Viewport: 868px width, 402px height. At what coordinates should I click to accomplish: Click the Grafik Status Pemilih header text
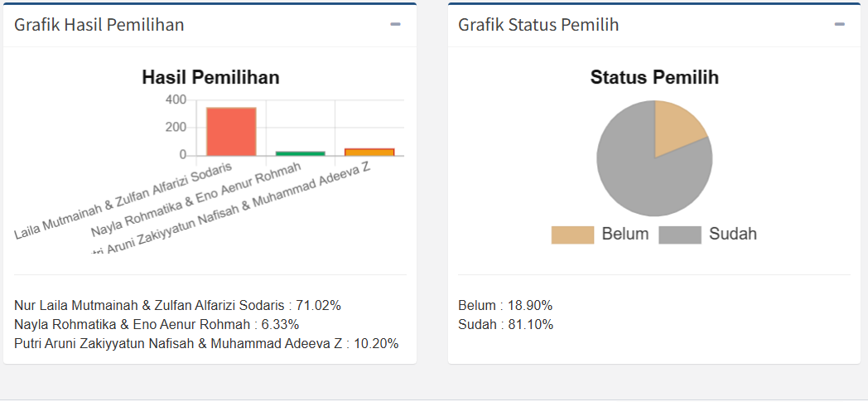coord(538,25)
